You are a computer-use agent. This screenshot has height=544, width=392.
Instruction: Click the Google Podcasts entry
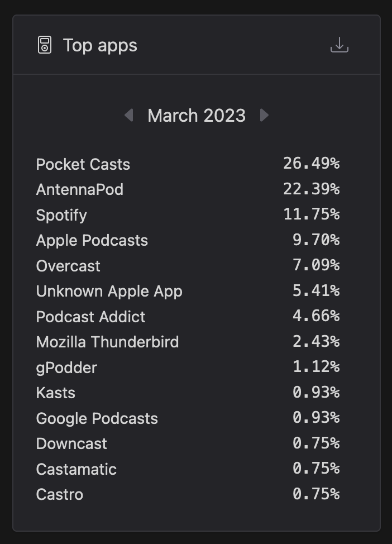tap(188, 418)
